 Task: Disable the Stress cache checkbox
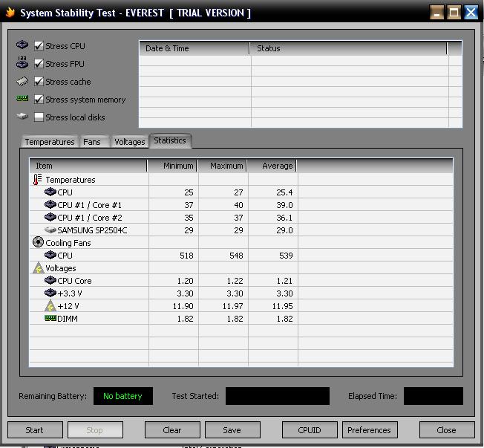tap(39, 82)
